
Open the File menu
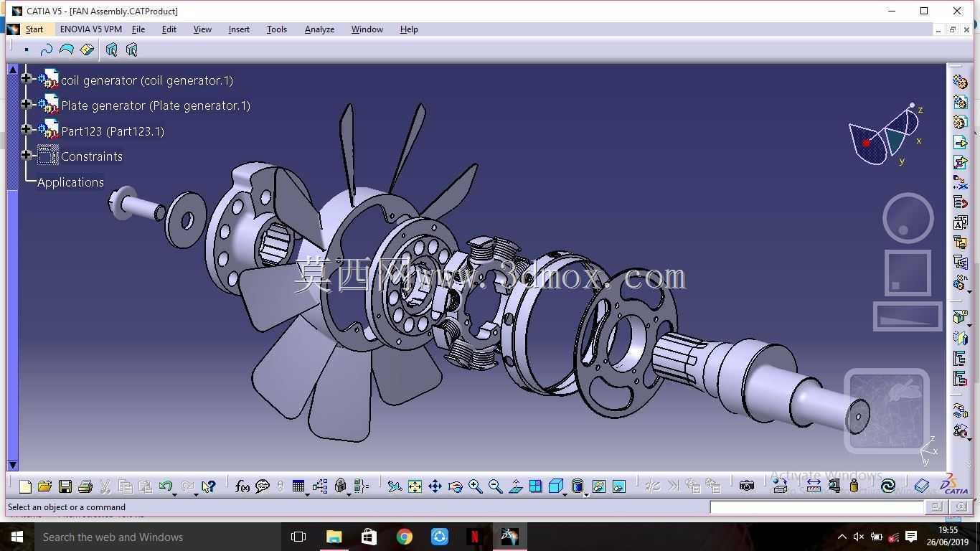138,29
